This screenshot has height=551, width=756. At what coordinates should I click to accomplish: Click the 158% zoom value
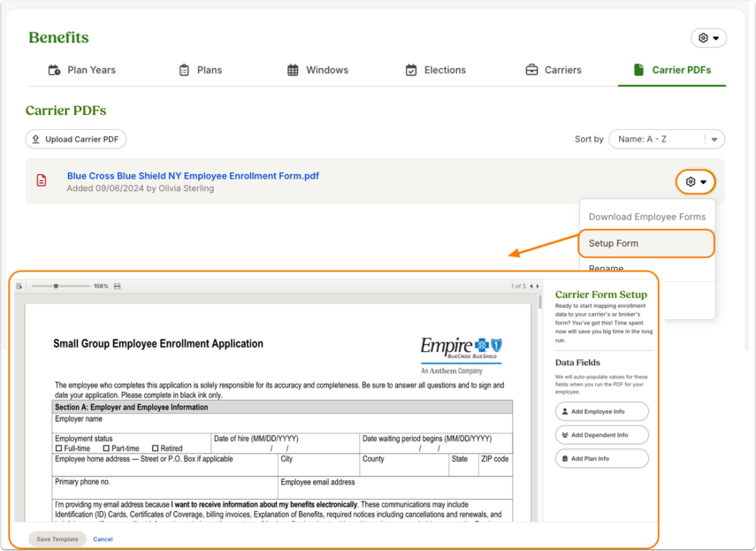101,286
